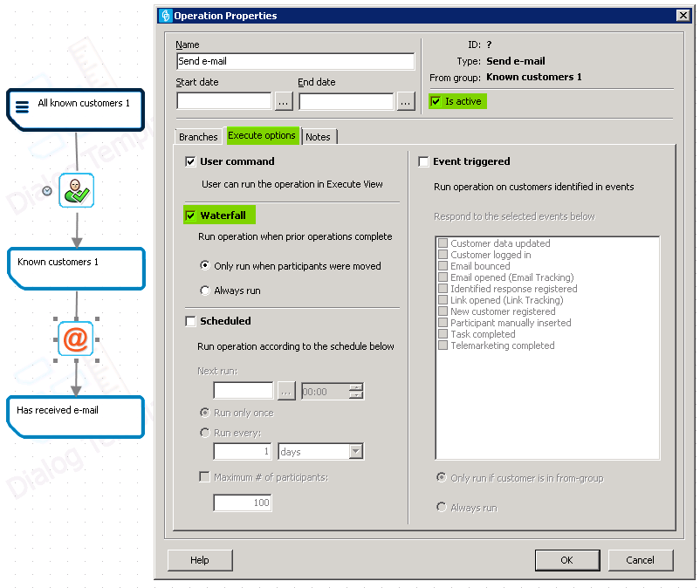Click the Operation Properties title bar icon
This screenshot has width=700, height=588.
pyautogui.click(x=164, y=15)
